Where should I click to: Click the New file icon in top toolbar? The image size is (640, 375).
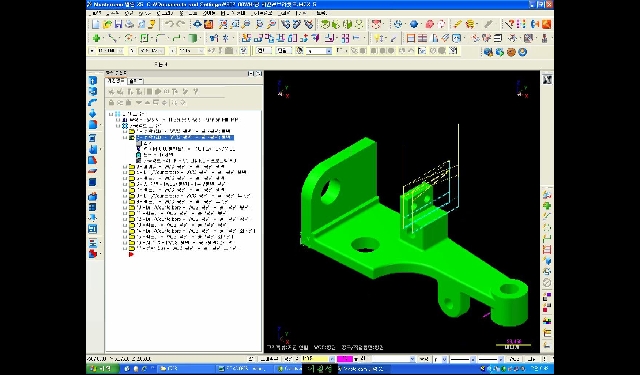pyautogui.click(x=96, y=24)
